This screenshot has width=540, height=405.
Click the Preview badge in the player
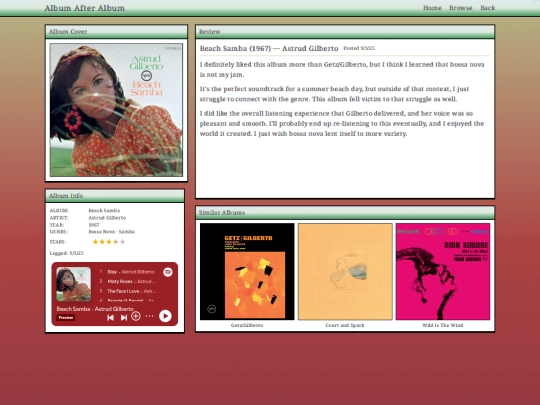(x=65, y=318)
